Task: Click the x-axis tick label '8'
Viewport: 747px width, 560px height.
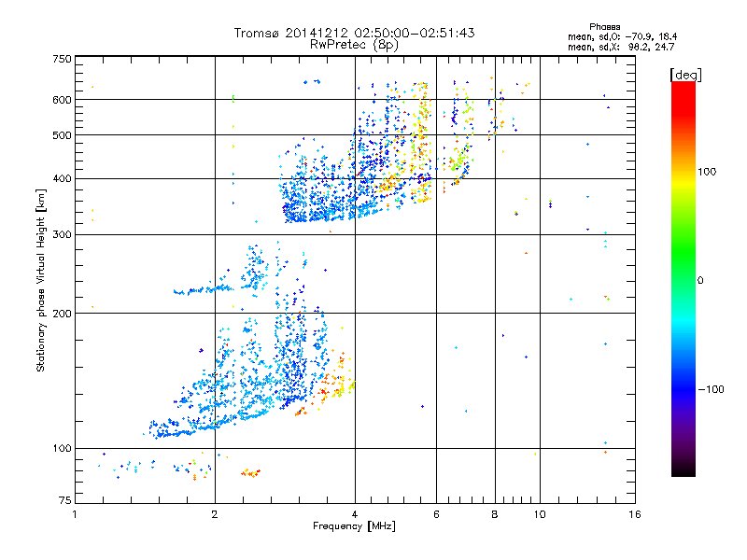Action: (x=495, y=514)
